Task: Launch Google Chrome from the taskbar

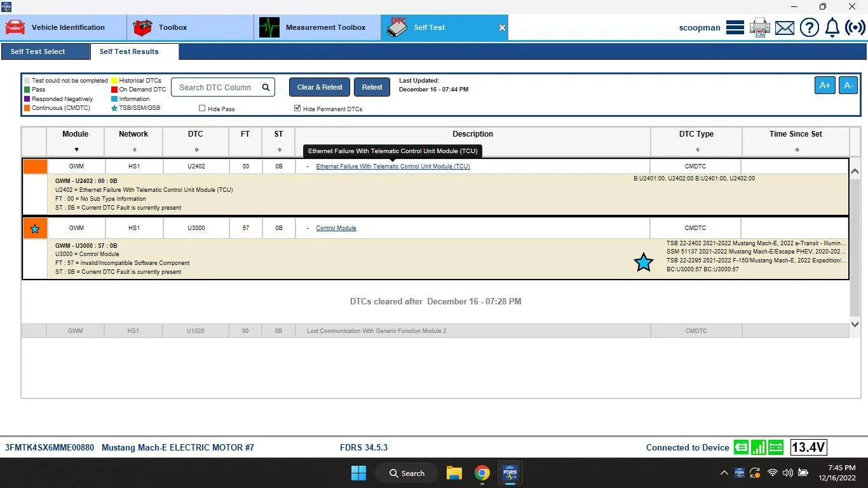Action: (482, 473)
